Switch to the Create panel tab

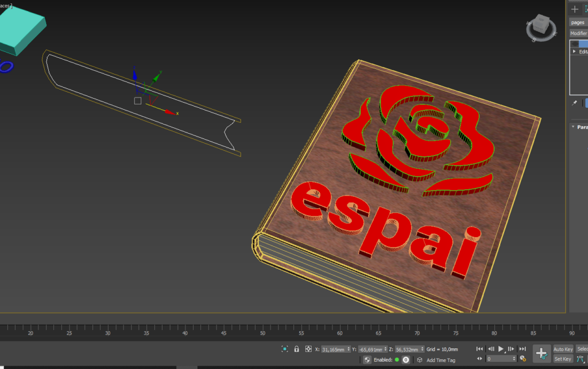[574, 9]
